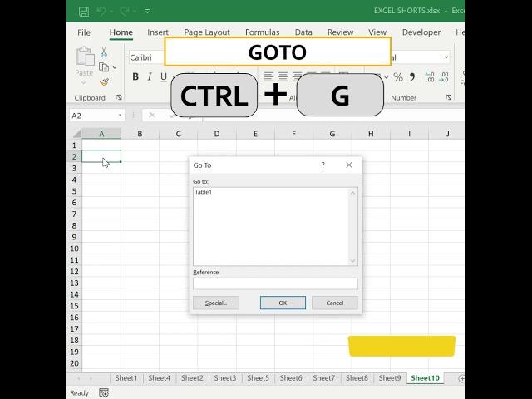Close the Go To dialog

[x=349, y=165]
